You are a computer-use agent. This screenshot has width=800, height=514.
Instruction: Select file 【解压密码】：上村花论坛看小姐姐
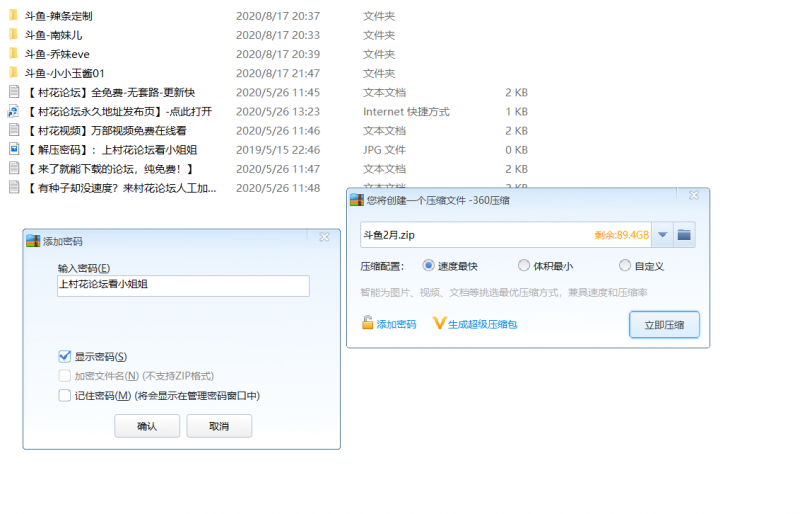[x=111, y=150]
